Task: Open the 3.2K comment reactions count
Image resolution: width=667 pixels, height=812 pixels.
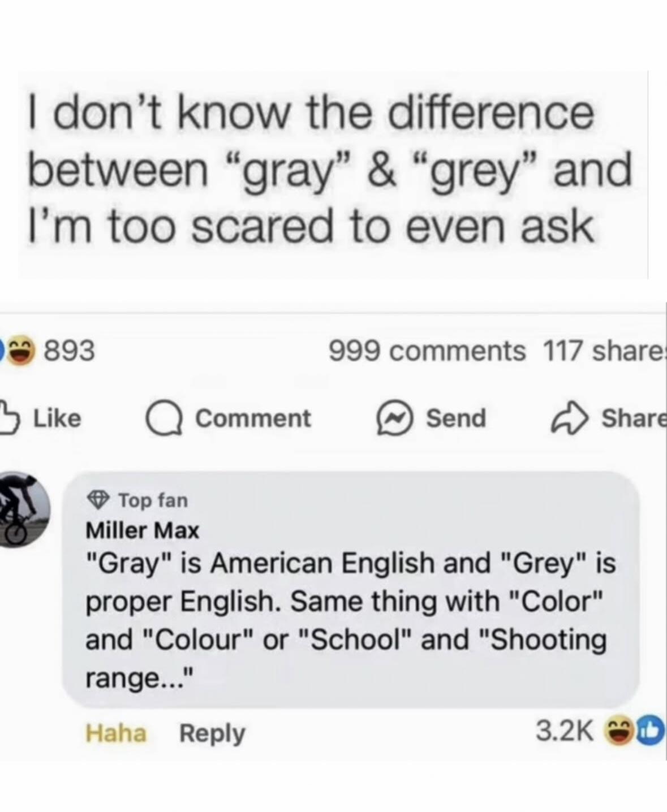Action: click(x=564, y=733)
